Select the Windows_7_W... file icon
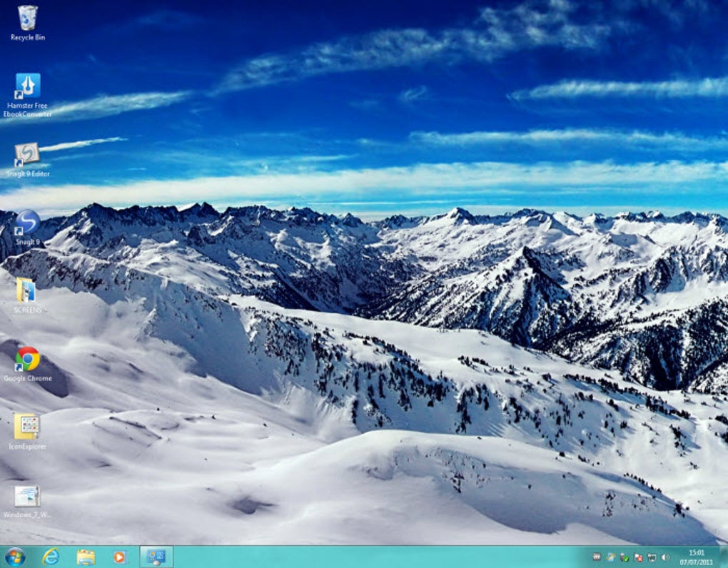 27,502
